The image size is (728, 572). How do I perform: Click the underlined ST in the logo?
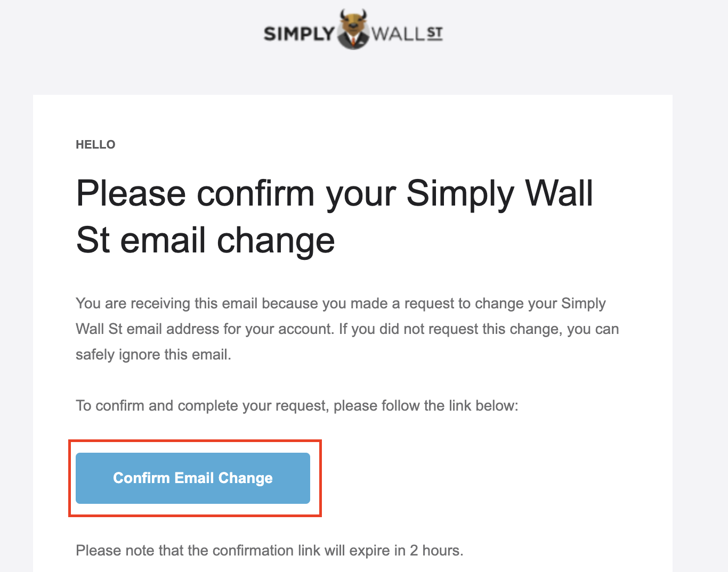(x=435, y=34)
